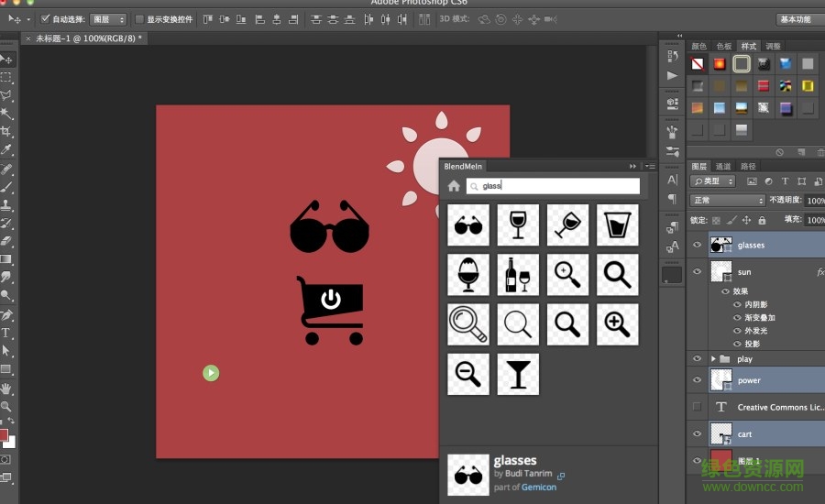Expand the play layer group
This screenshot has width=825, height=504.
(713, 359)
